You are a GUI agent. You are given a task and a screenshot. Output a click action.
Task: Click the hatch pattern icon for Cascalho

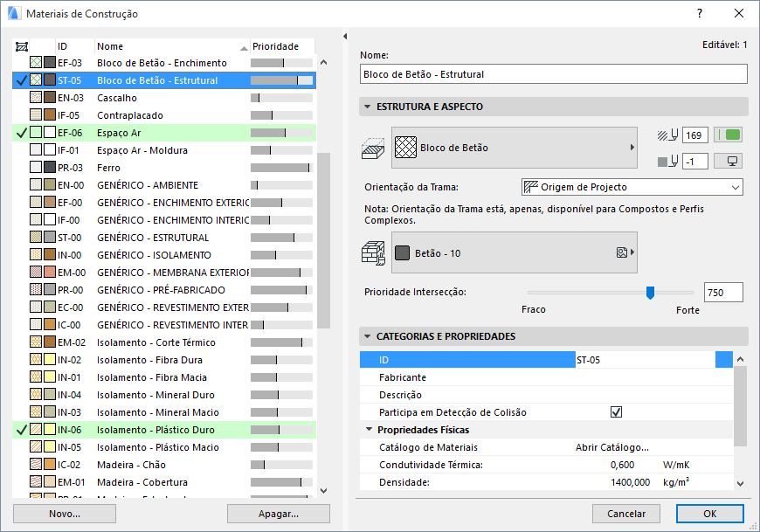click(x=36, y=97)
